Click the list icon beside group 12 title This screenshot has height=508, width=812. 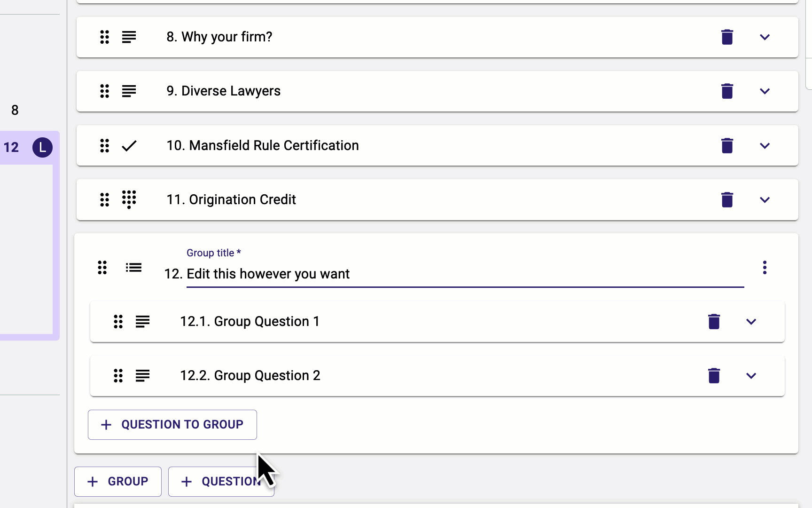pos(133,268)
